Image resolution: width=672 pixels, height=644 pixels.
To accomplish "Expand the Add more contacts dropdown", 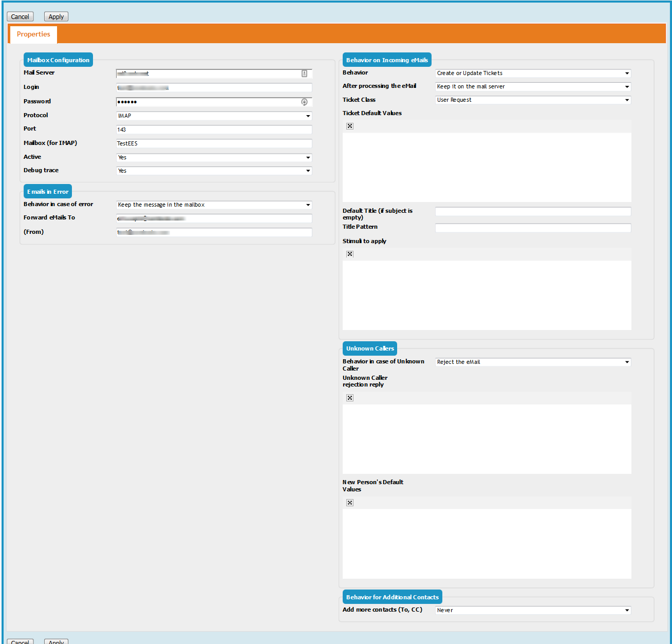I will tap(533, 611).
